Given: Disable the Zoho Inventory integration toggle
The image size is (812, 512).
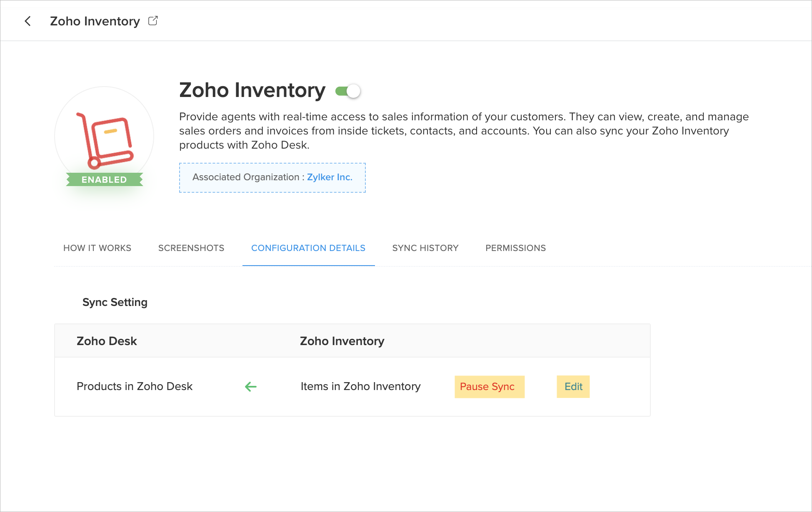Looking at the screenshot, I should click(348, 91).
